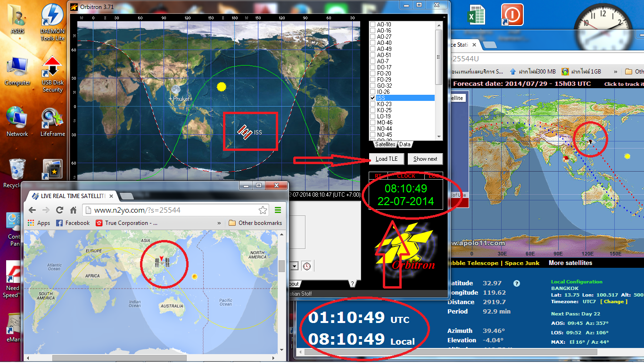Show hidden bookmarks in n2yo window
Viewport: 644px width, 364px height.
coord(219,223)
